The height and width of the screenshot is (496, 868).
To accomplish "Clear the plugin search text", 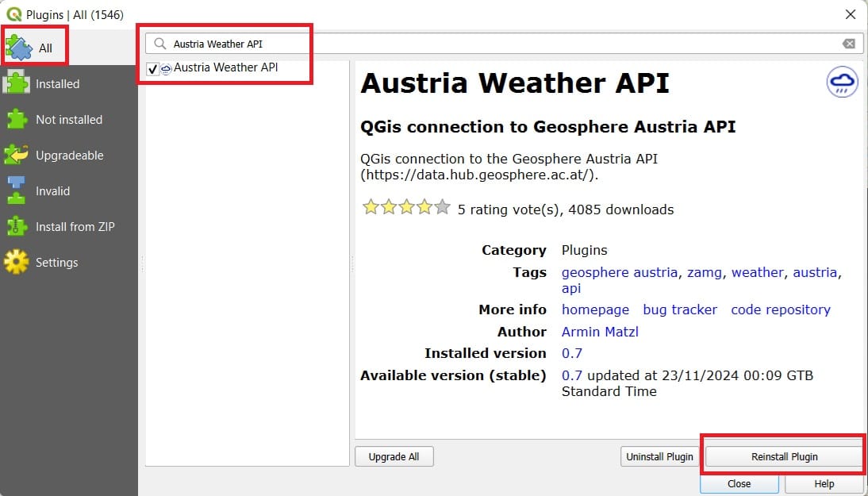I will [x=849, y=44].
